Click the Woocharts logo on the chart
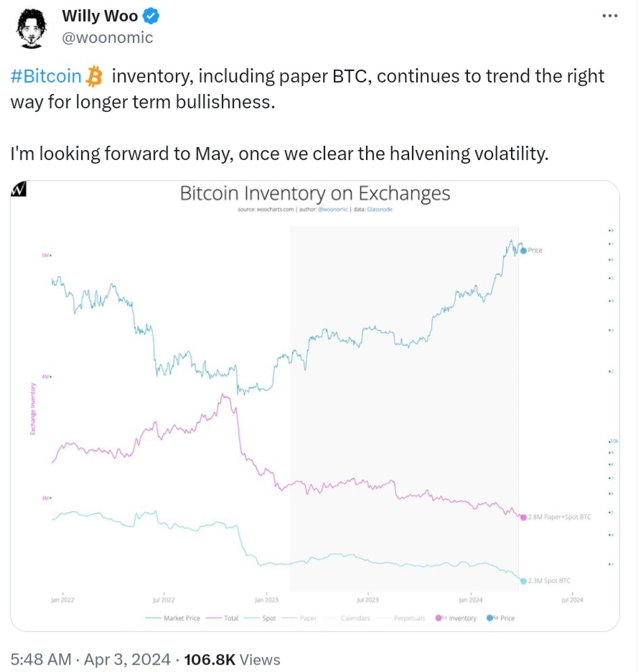Viewport: 638px width, 672px height. pyautogui.click(x=19, y=190)
